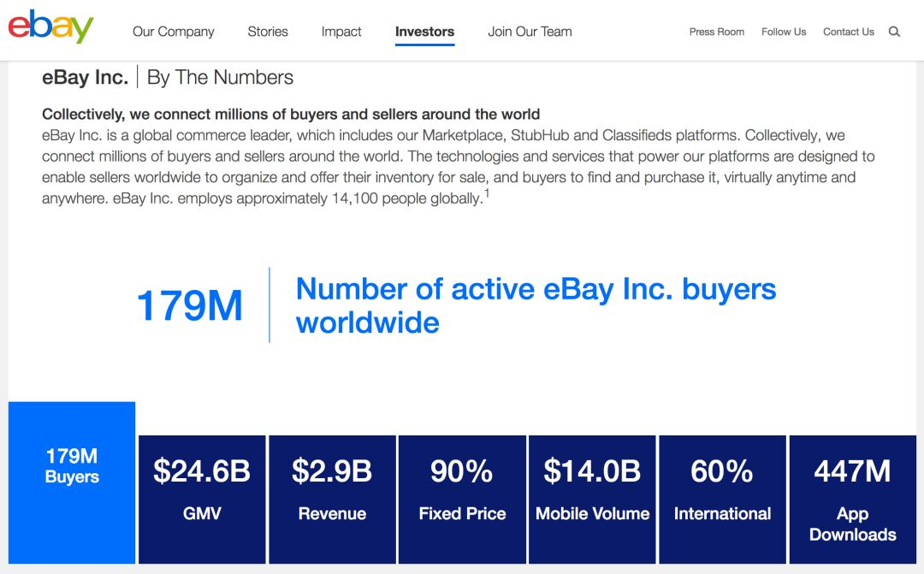Open the Follow Us link

point(784,32)
